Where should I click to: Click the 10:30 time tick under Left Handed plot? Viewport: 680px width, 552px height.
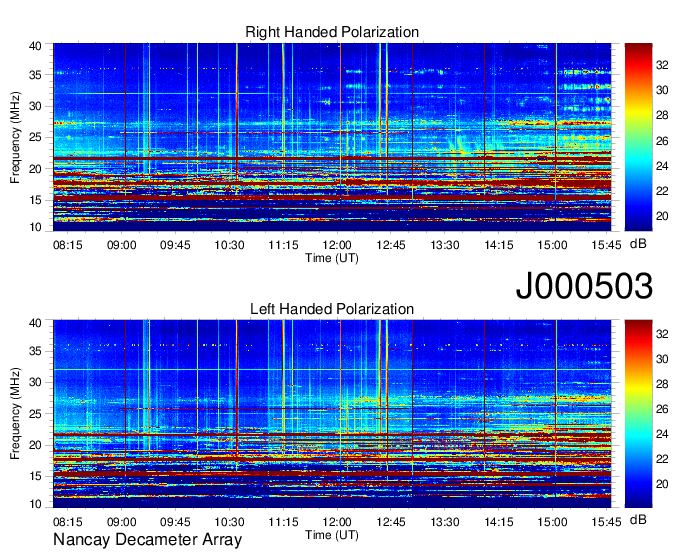[229, 522]
